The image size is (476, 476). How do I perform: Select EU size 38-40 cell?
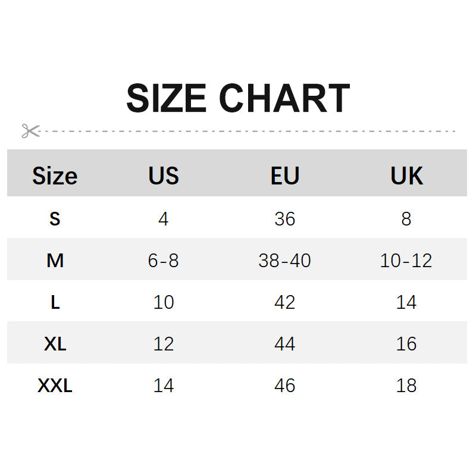285,261
